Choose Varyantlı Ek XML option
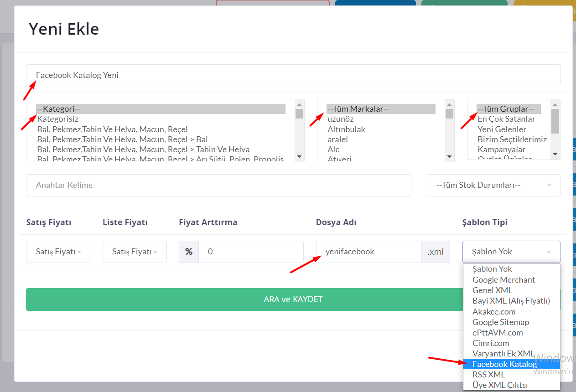This screenshot has width=576, height=392. pyautogui.click(x=511, y=353)
